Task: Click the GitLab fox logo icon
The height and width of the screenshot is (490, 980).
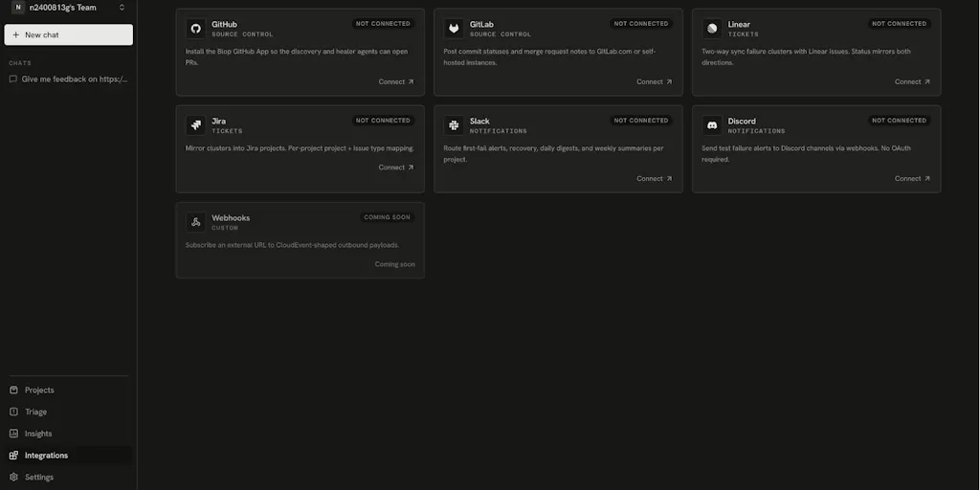Action: [x=454, y=29]
